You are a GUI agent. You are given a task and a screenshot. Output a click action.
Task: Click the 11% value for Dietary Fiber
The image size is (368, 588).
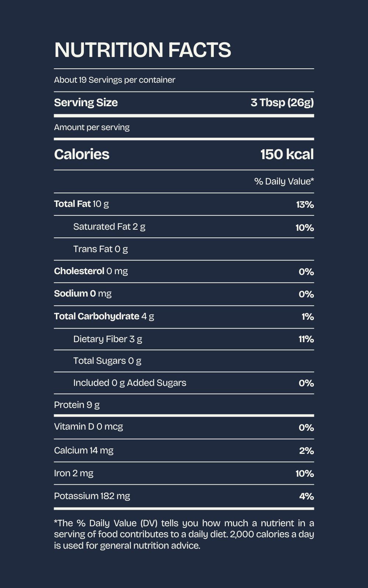coord(306,339)
